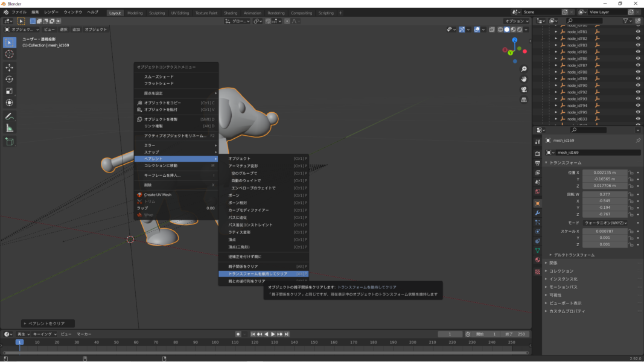Choose the Move tool
Viewport: 644px width, 362px height.
pos(10,68)
